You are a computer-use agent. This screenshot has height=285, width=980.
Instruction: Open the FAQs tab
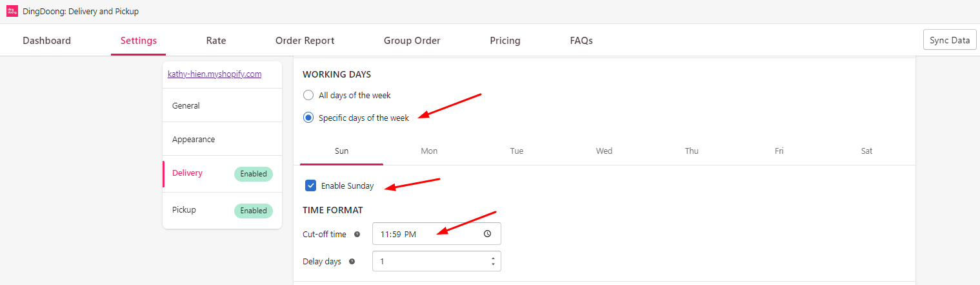point(581,41)
